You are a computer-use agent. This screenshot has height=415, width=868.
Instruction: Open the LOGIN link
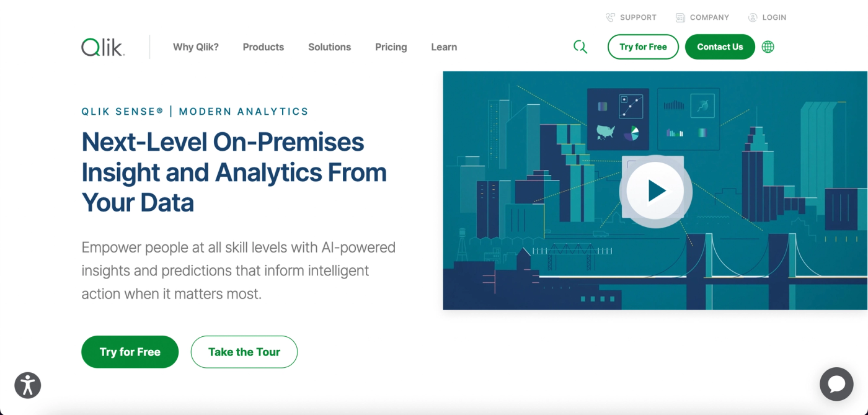[773, 17]
